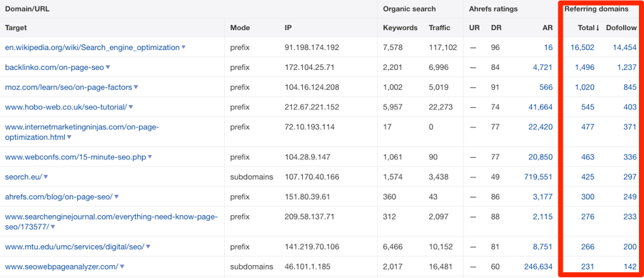Open Ahrefs Rank value 41,664
644x278 pixels.
tap(541, 107)
